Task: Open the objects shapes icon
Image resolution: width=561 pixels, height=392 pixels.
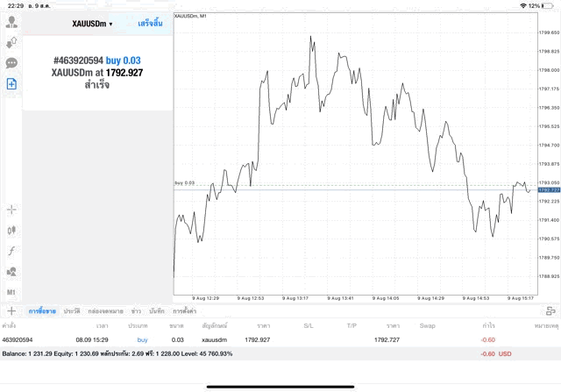Action: pos(11,271)
